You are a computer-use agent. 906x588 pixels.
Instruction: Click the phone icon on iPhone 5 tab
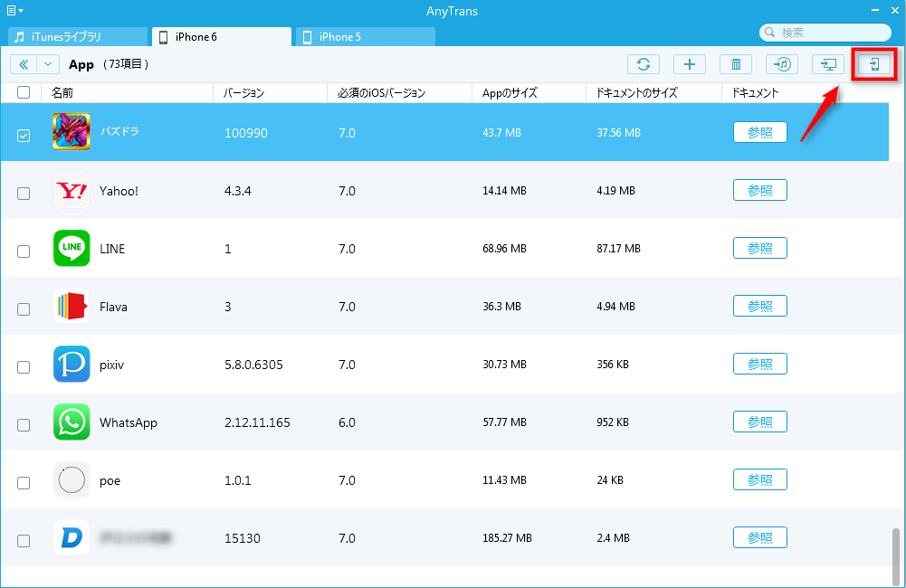(308, 37)
